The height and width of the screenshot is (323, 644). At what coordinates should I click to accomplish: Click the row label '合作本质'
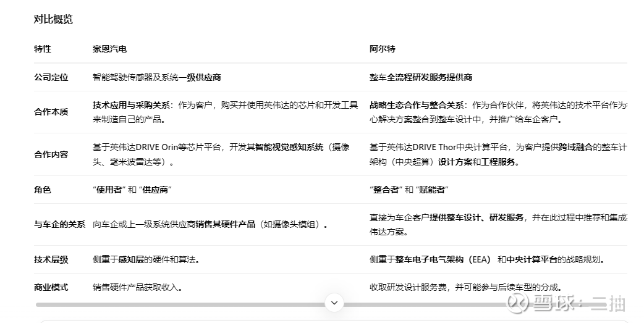tap(51, 112)
